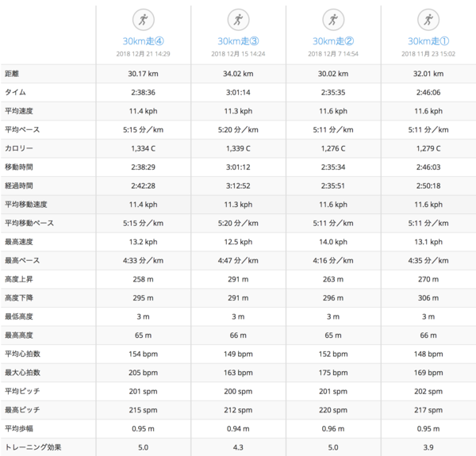Select the タイム row label
This screenshot has width=476, height=456.
coord(16,93)
